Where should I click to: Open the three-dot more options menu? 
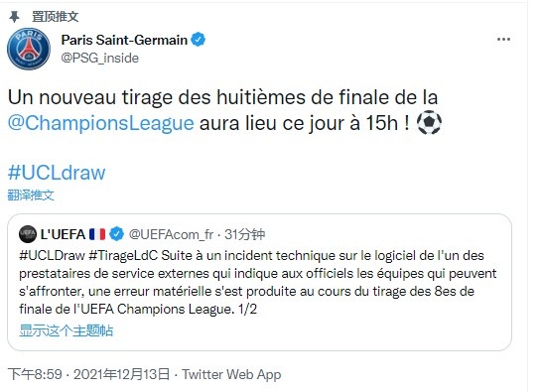coord(503,40)
